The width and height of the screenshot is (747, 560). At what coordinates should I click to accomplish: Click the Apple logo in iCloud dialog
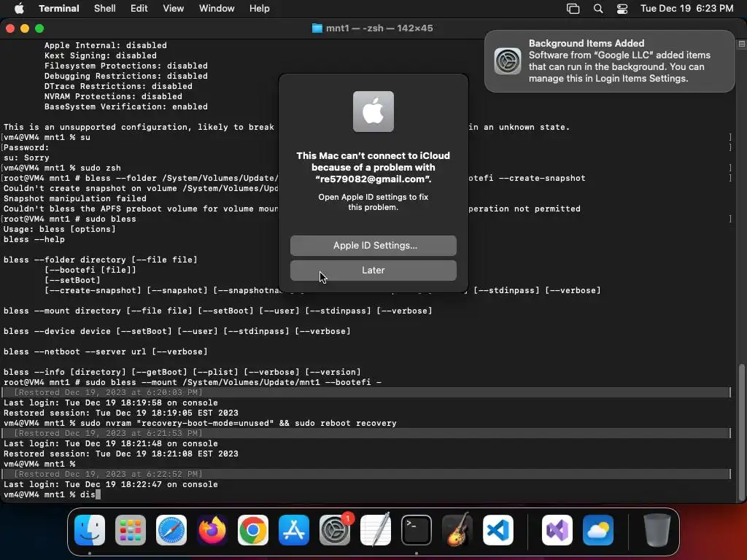(373, 112)
